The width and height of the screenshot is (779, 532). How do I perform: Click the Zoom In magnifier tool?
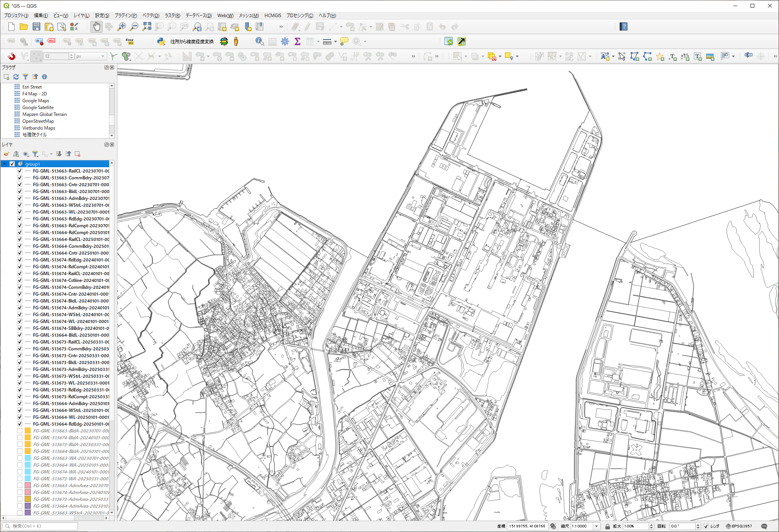[122, 27]
